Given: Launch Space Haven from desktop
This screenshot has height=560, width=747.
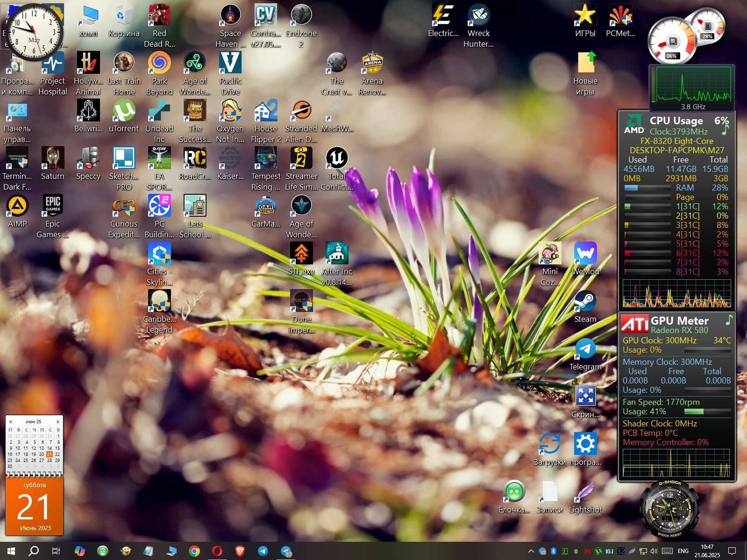Looking at the screenshot, I should tap(230, 26).
